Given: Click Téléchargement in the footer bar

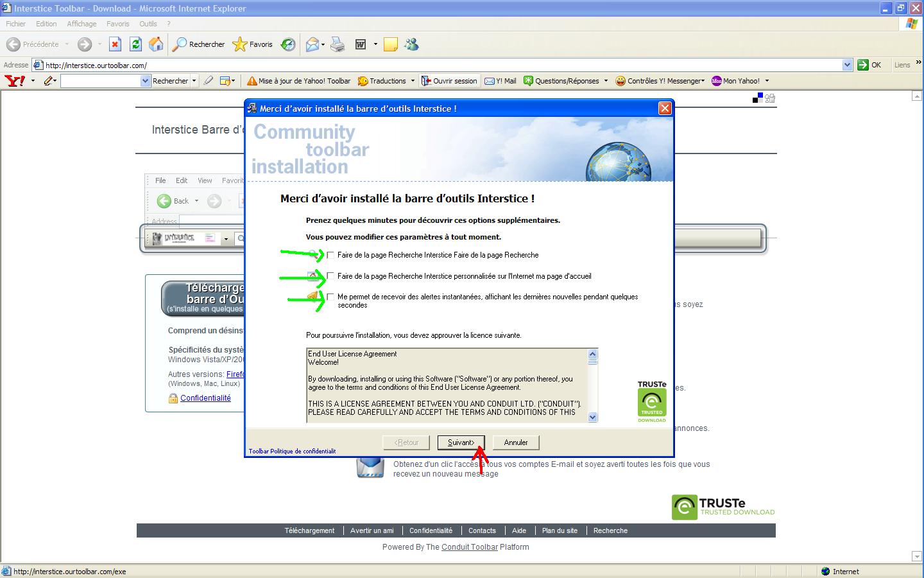Looking at the screenshot, I should click(309, 530).
